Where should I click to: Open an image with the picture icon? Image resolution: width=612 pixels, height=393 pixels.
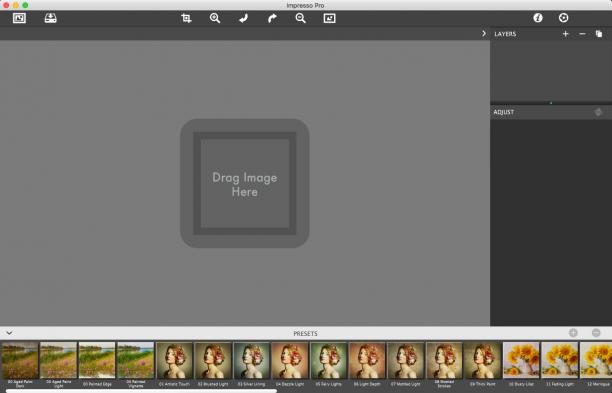point(19,18)
